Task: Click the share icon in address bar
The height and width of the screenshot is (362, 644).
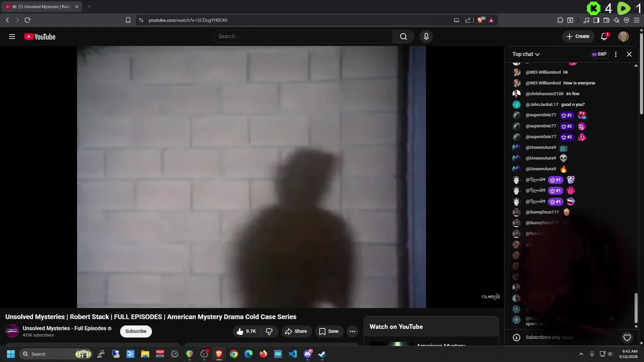Action: pos(468,20)
